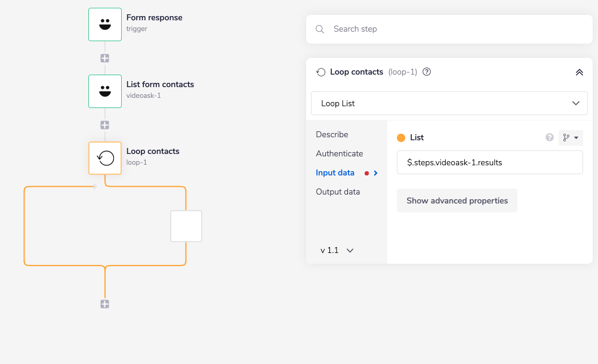Viewport: 598px width, 364px height.
Task: Click the Show advanced properties button
Action: [x=457, y=200]
